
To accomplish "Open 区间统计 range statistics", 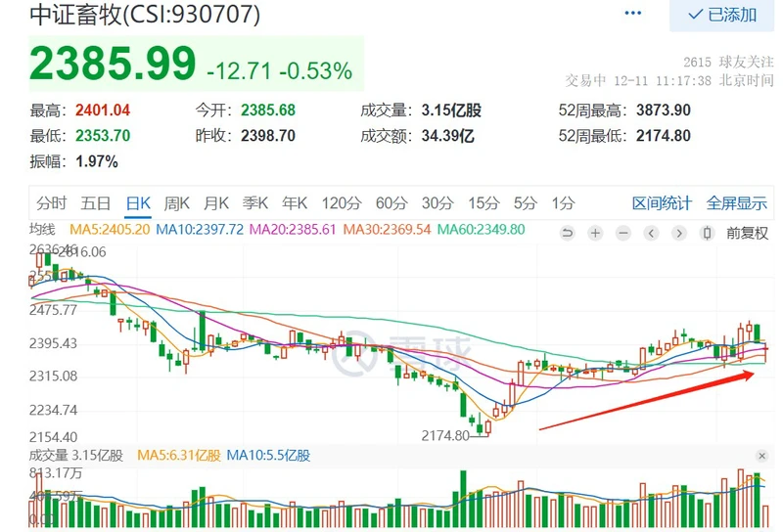I will pyautogui.click(x=662, y=203).
